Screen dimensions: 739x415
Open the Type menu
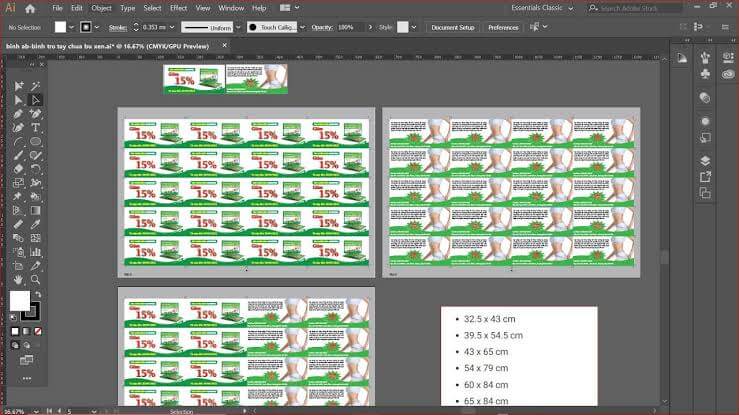[127, 8]
